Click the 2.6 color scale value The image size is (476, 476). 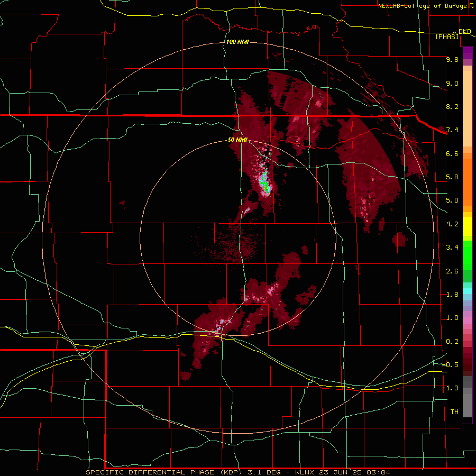coord(452,271)
